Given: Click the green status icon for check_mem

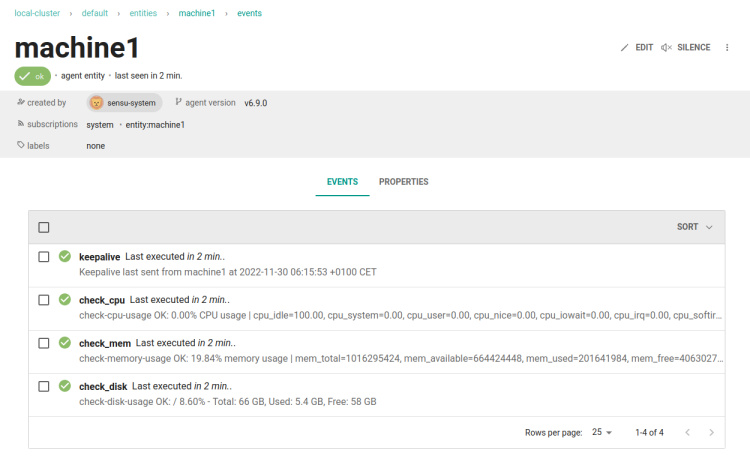Looking at the screenshot, I should coord(65,343).
